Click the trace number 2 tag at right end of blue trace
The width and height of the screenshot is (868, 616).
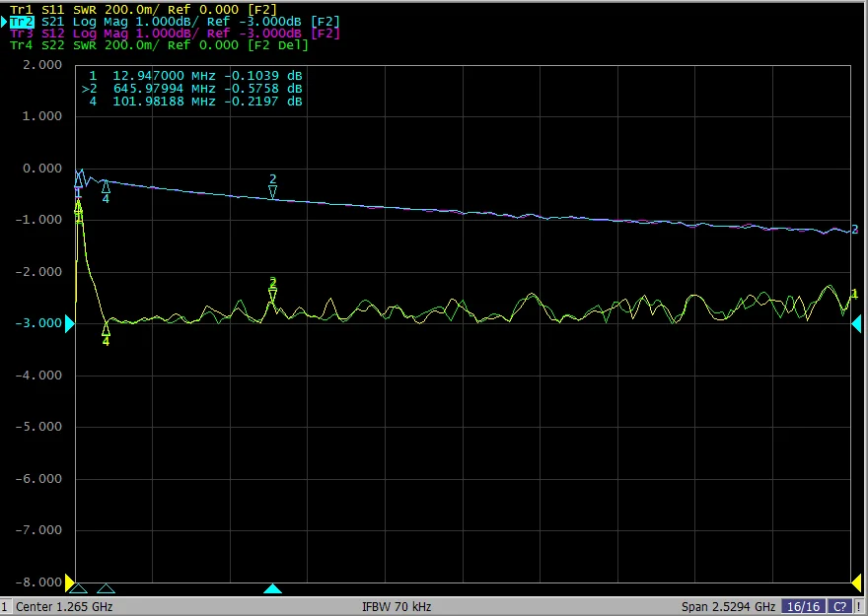click(x=855, y=229)
